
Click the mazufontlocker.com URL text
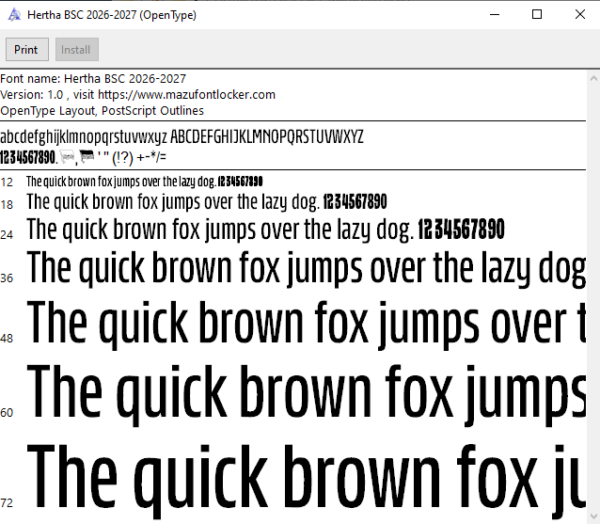click(x=187, y=95)
